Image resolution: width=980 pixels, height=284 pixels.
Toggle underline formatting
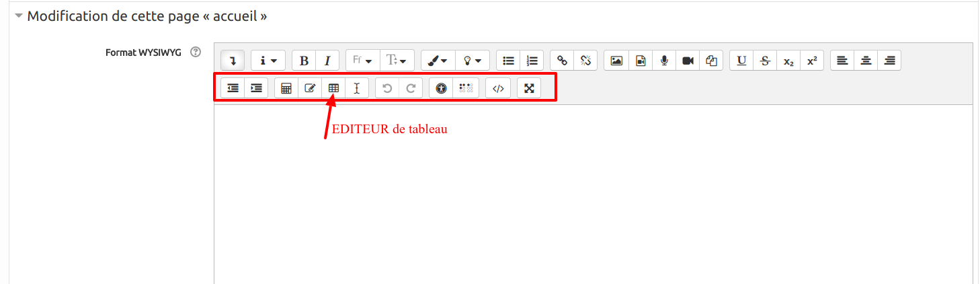tap(741, 61)
